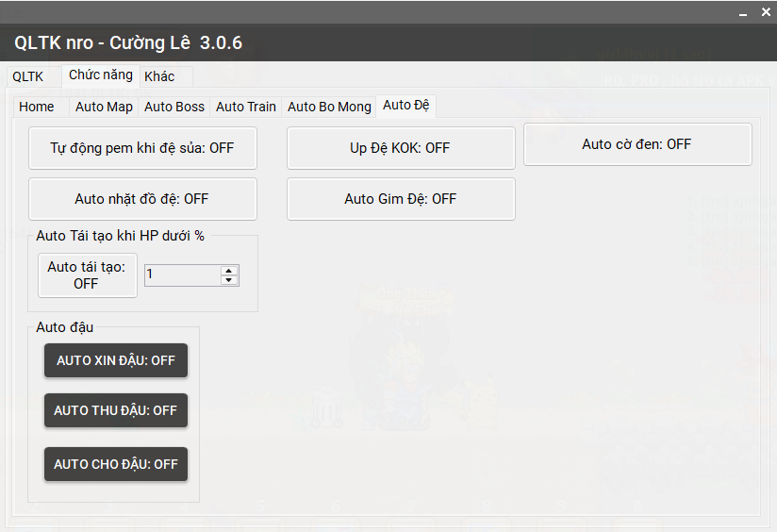Toggle Tự động pem khi đệ sủa
Viewport: 777px width, 532px height.
click(x=141, y=148)
